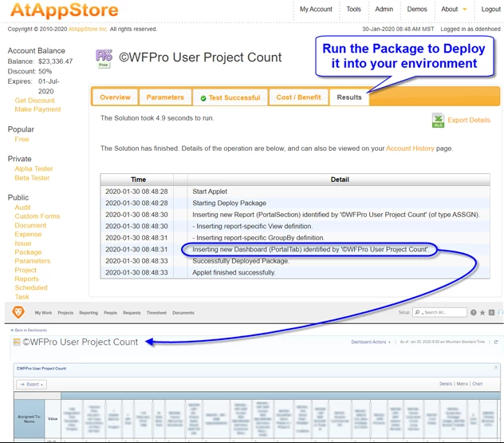Click Get Discount link

click(35, 101)
